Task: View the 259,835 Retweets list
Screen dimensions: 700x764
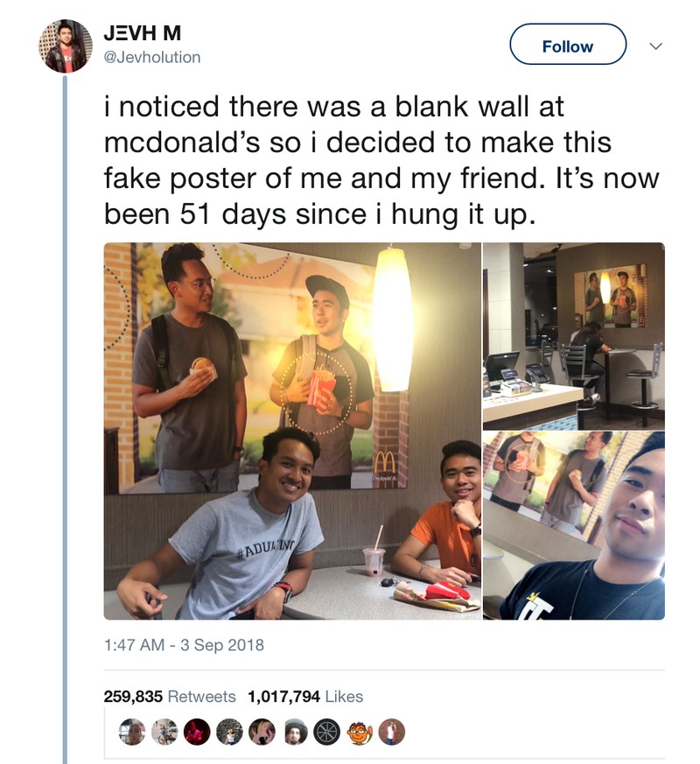Action: [170, 697]
